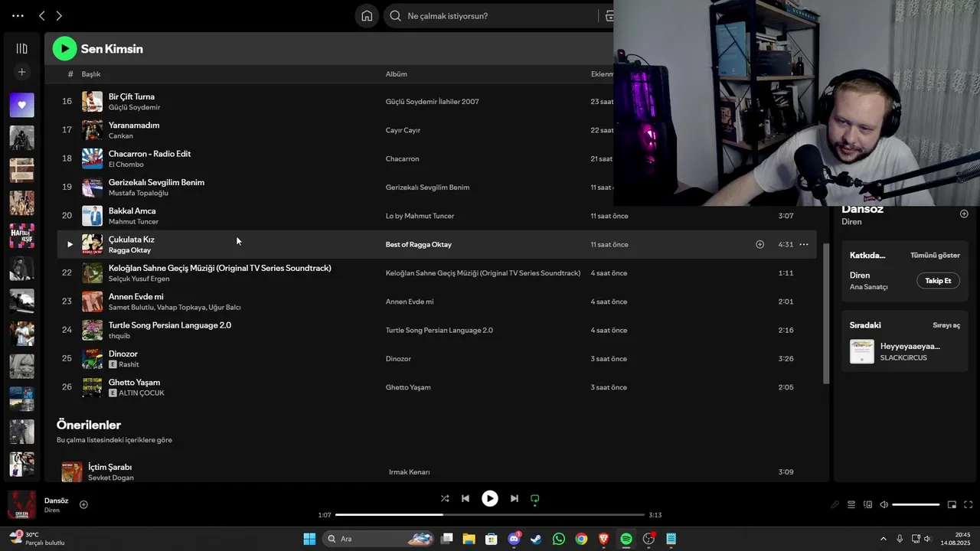The image size is (980, 551).
Task: Create new playlist with the plus icon
Action: click(21, 72)
